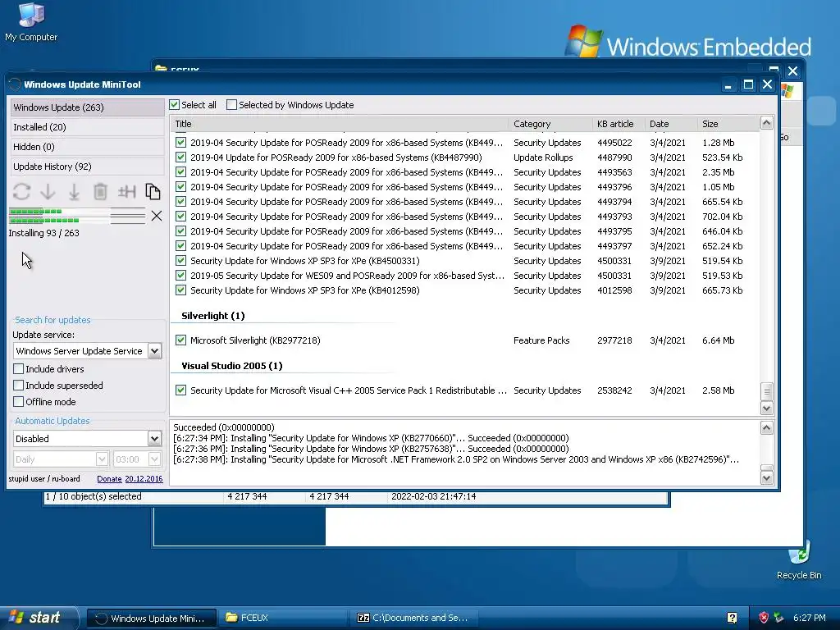Sort by the Category column header

point(550,124)
